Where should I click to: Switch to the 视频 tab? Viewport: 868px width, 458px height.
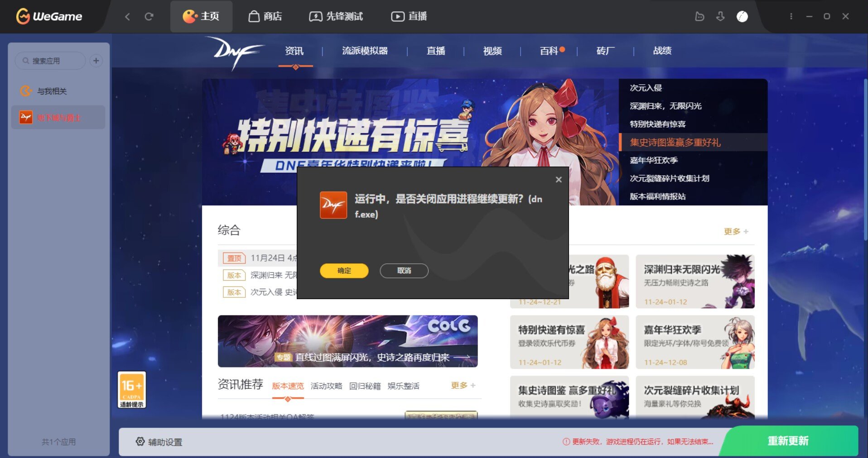tap(492, 51)
